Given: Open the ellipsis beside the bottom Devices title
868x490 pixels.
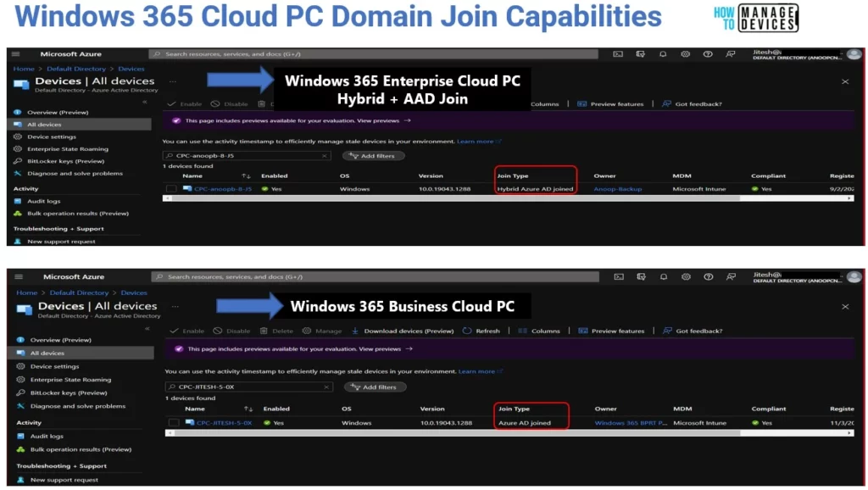Looking at the screenshot, I should 175,306.
